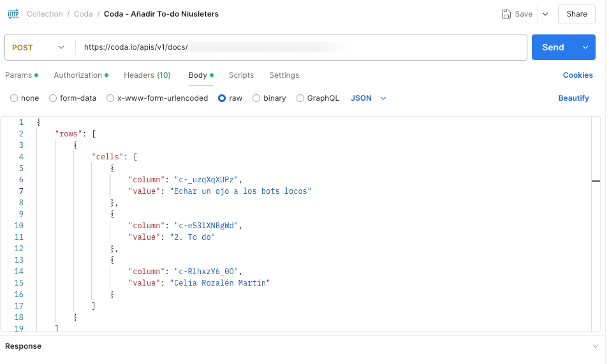Switch to the Params tab

coord(18,75)
